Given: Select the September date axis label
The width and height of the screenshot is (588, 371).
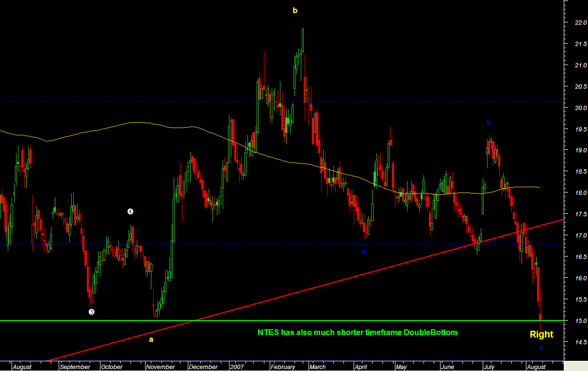Looking at the screenshot, I should (x=74, y=367).
